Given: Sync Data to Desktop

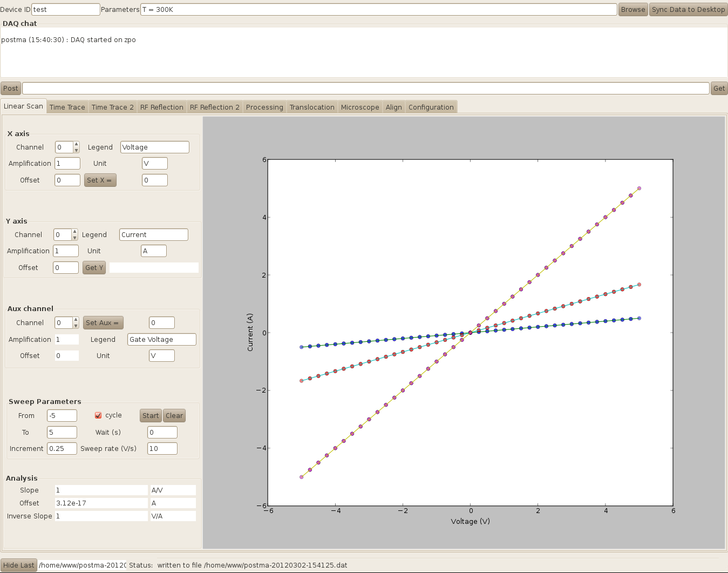Looking at the screenshot, I should [x=688, y=9].
